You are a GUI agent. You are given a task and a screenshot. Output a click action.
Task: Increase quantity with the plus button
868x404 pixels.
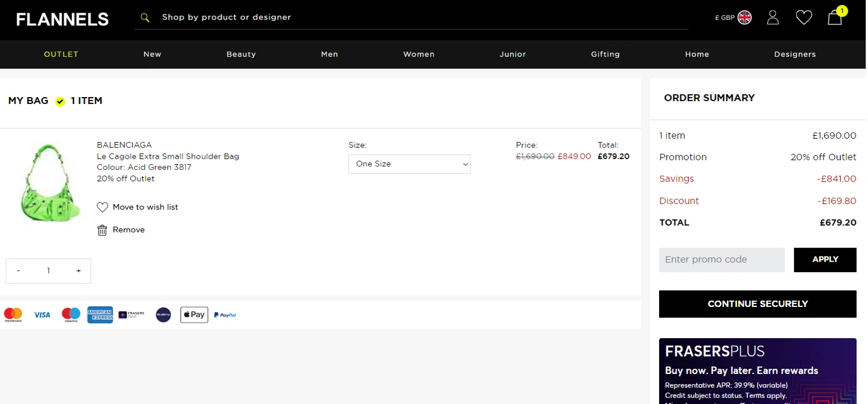[79, 271]
